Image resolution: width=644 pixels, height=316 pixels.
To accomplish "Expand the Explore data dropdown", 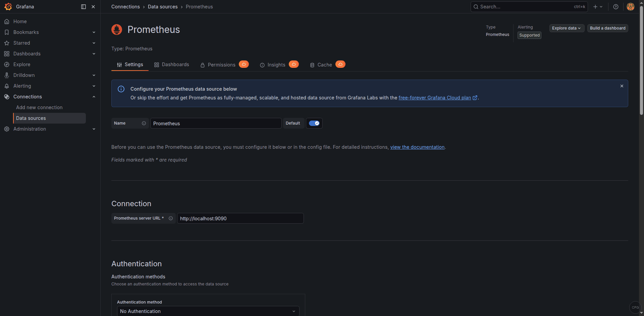I will (566, 28).
